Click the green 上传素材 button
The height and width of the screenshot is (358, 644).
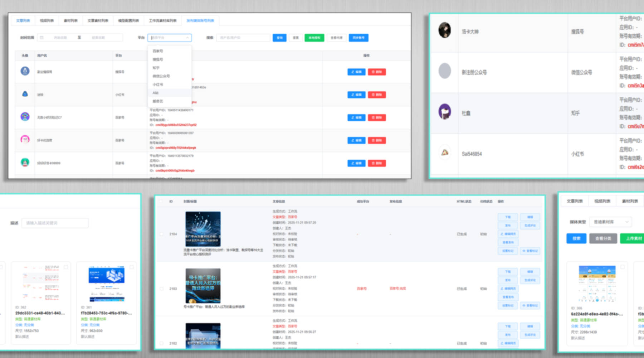pyautogui.click(x=633, y=238)
